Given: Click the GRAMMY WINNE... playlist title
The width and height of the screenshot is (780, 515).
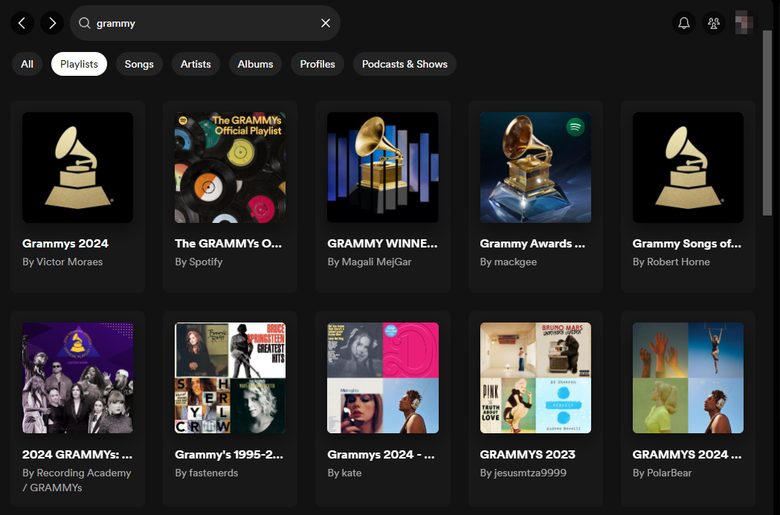Looking at the screenshot, I should click(383, 243).
